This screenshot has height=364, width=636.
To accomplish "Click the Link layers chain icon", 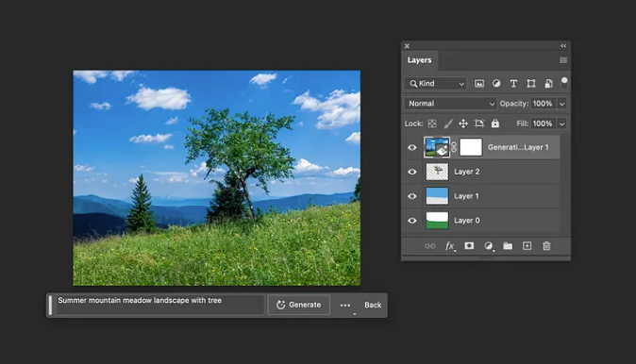I will click(x=430, y=246).
